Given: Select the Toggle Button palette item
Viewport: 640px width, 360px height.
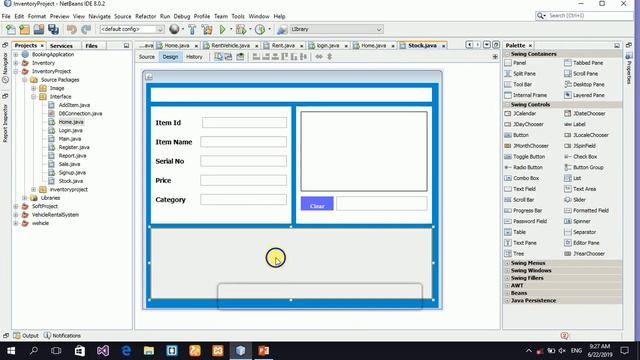Looking at the screenshot, I should click(x=525, y=157).
